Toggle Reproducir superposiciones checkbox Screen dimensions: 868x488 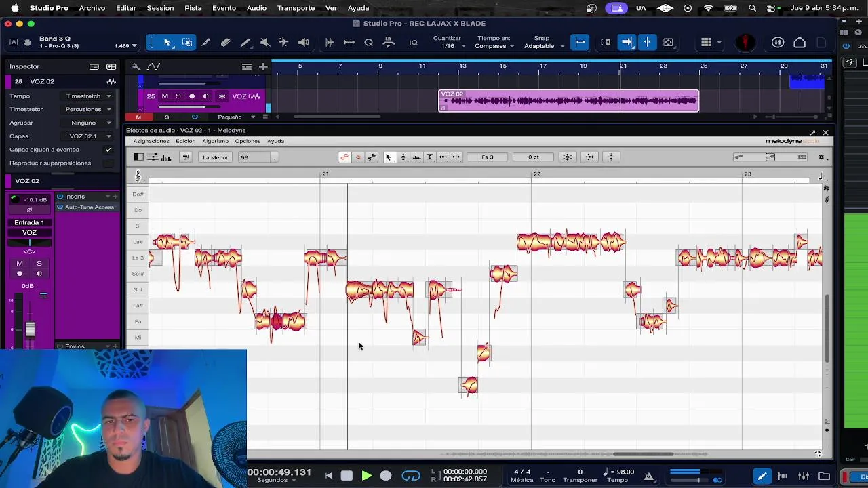tap(108, 163)
